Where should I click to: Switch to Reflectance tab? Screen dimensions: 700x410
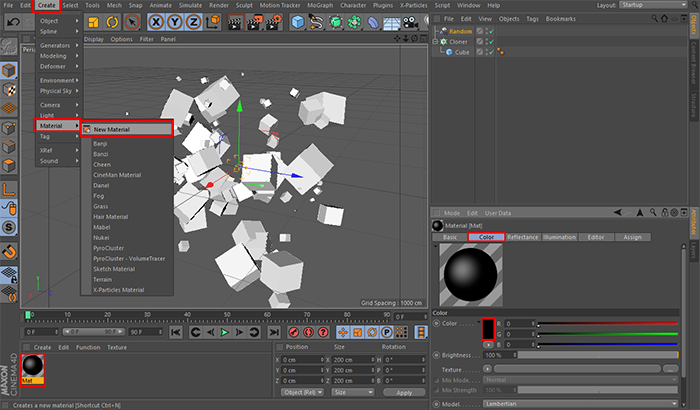click(x=523, y=237)
